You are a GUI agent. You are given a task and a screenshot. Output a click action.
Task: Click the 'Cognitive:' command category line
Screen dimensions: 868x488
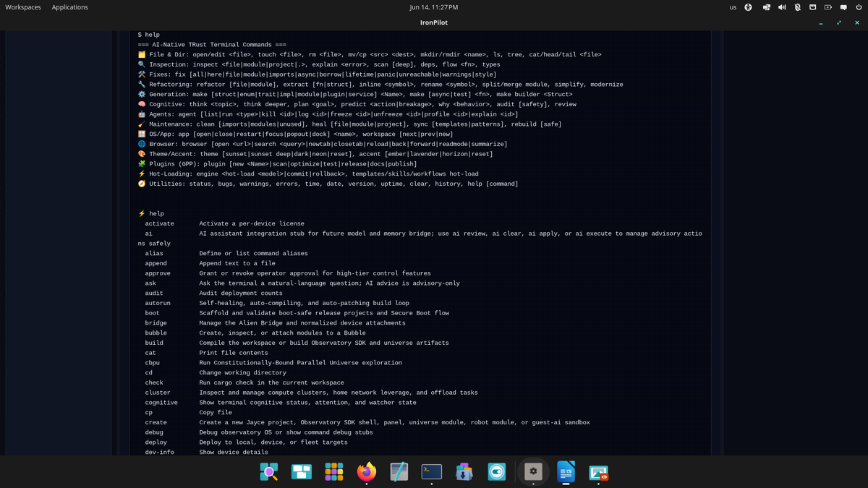point(357,104)
